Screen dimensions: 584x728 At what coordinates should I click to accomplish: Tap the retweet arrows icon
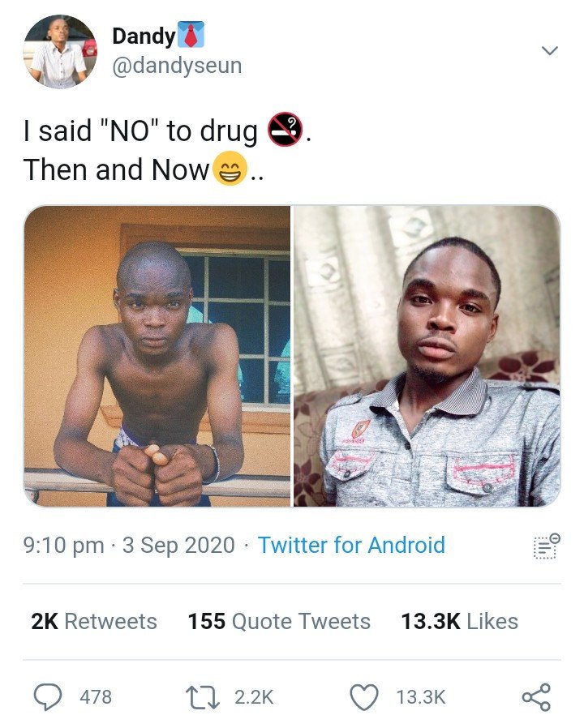click(x=203, y=697)
